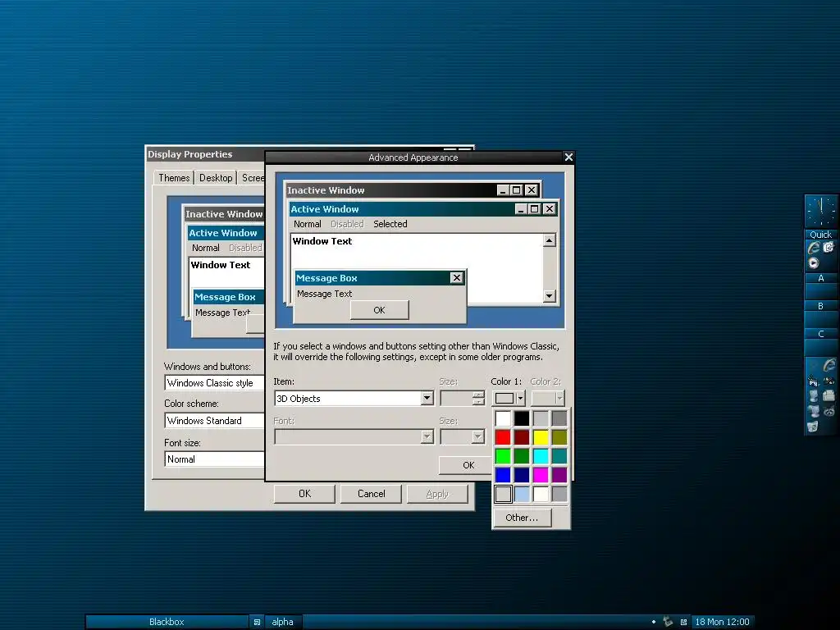
Task: Click the small workspace icon left of alpha
Action: (x=257, y=622)
